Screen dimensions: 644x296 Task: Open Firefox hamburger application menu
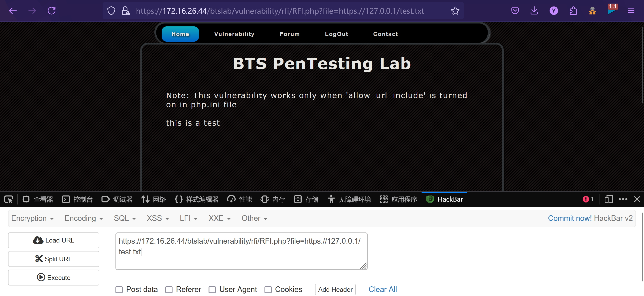[x=631, y=11]
